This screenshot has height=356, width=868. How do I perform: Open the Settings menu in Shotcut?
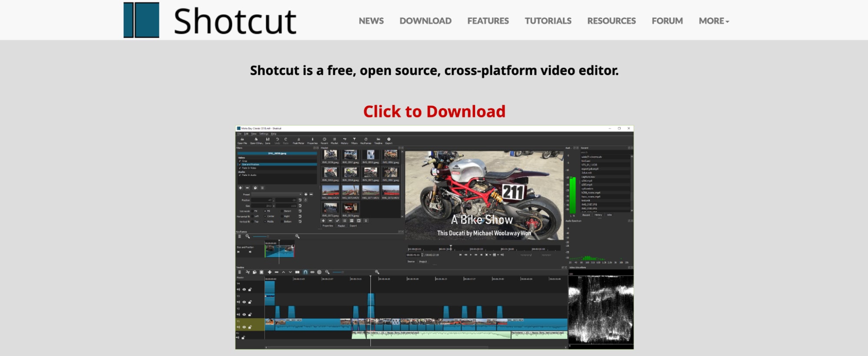tap(264, 134)
